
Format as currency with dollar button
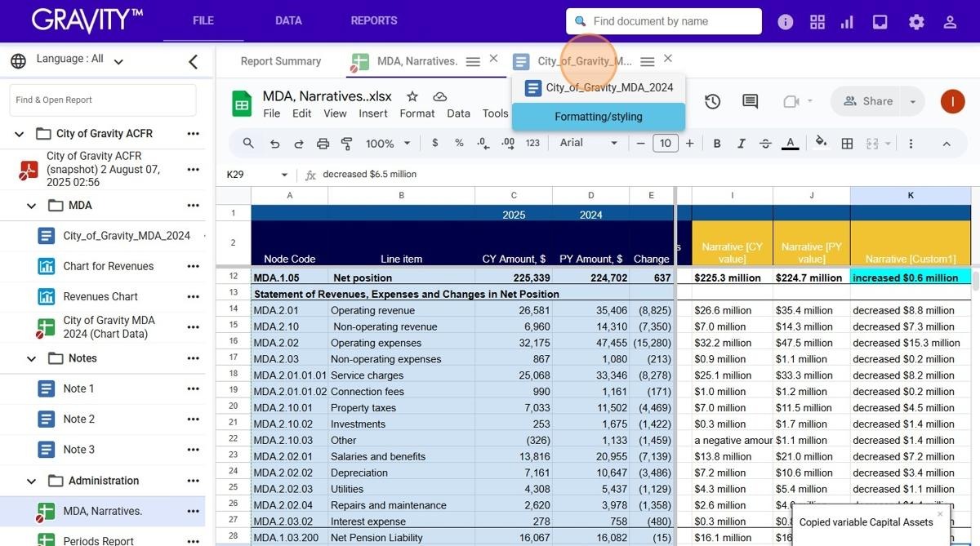(434, 144)
